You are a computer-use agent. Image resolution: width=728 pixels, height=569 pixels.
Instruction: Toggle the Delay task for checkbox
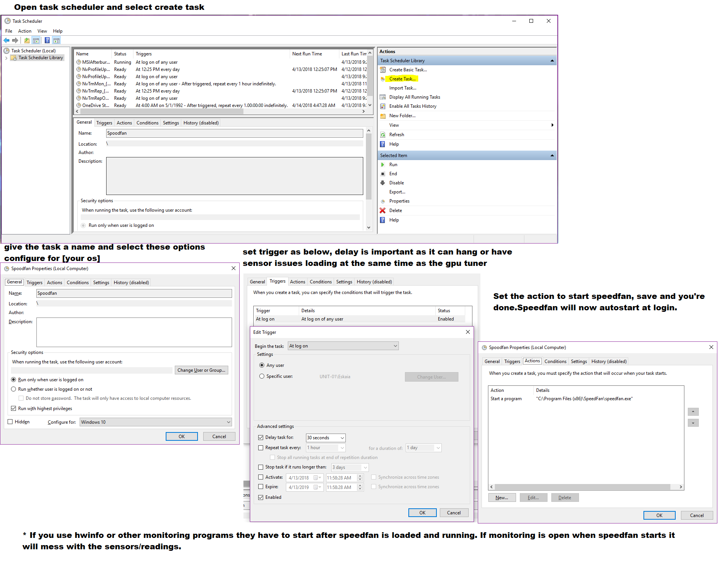tap(260, 437)
